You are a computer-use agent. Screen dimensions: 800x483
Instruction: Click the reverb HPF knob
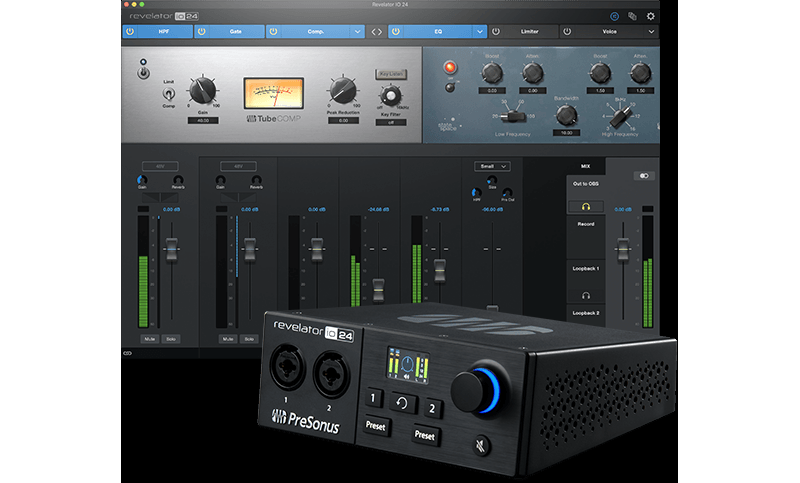click(476, 193)
